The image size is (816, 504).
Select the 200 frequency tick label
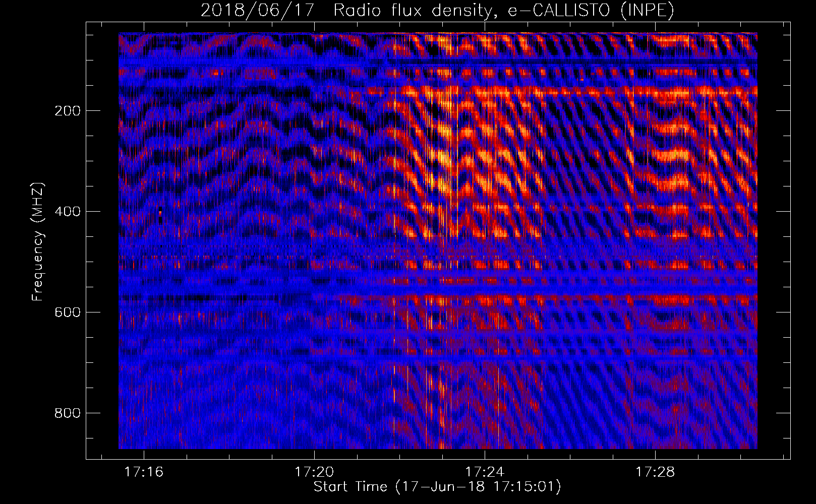tap(68, 111)
